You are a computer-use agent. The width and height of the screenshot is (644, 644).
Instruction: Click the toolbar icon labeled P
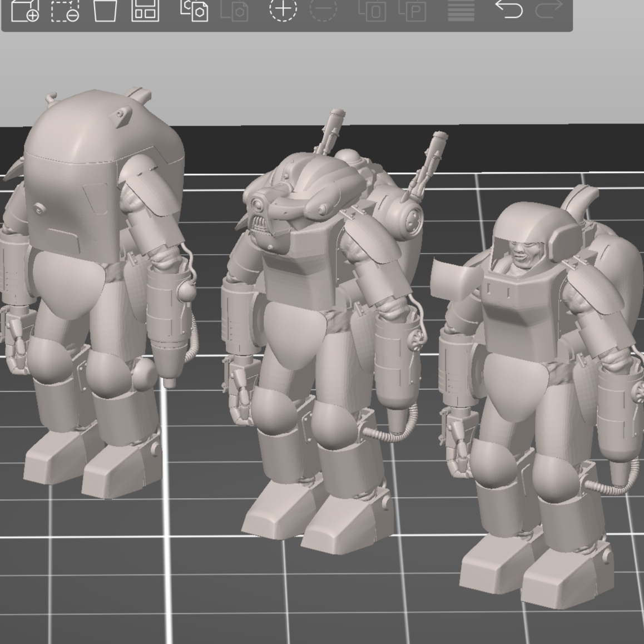click(412, 10)
